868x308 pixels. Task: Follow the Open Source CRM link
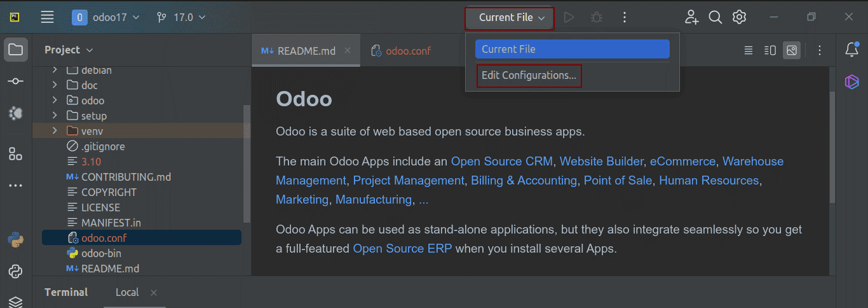[x=502, y=161]
